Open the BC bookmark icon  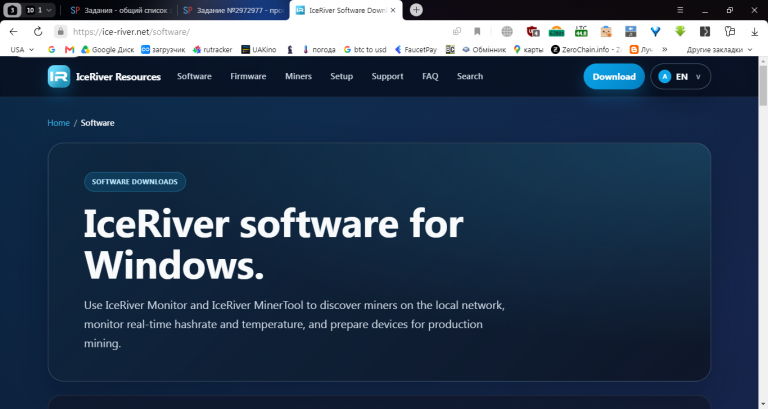point(450,49)
